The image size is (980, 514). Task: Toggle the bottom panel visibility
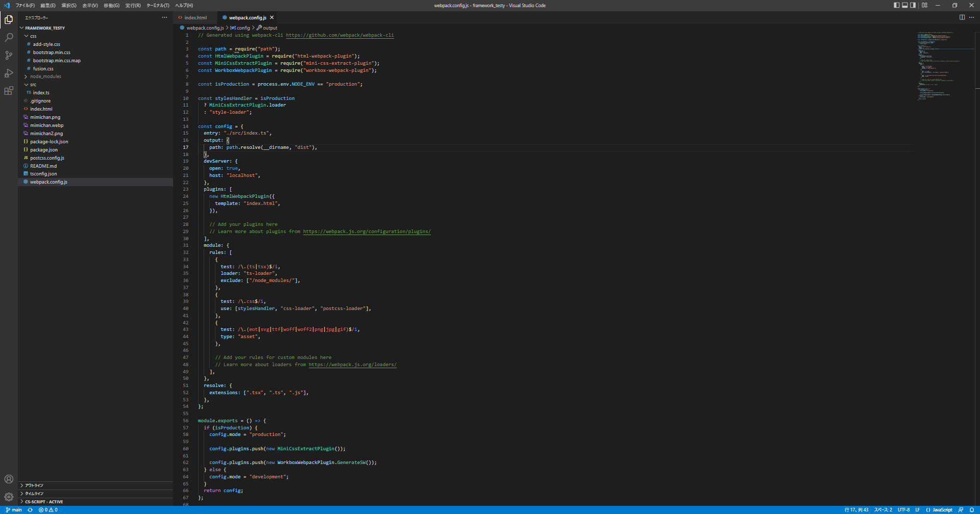(x=905, y=6)
